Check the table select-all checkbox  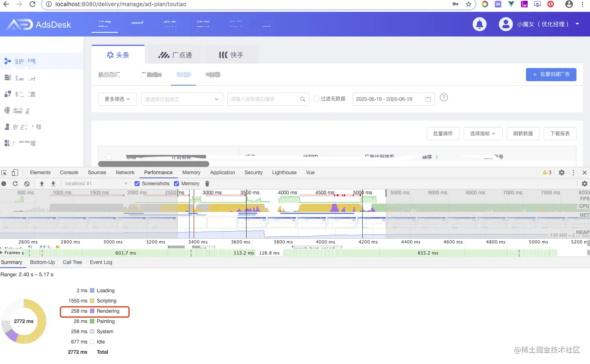pyautogui.click(x=109, y=157)
